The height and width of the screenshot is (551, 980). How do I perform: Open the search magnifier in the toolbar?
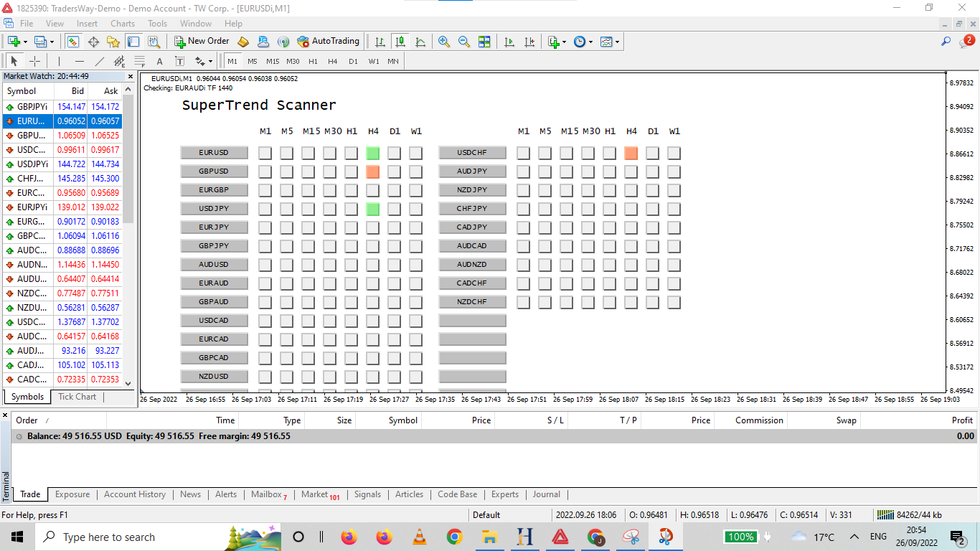pos(946,42)
